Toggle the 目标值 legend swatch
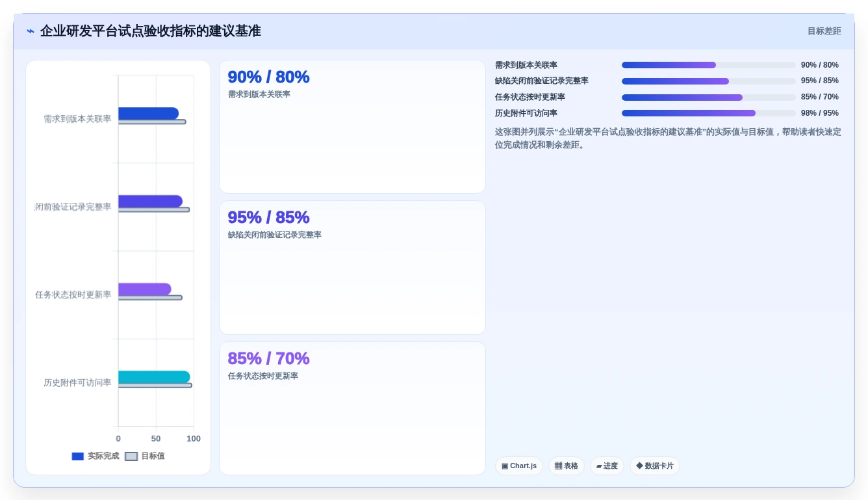 coord(131,456)
